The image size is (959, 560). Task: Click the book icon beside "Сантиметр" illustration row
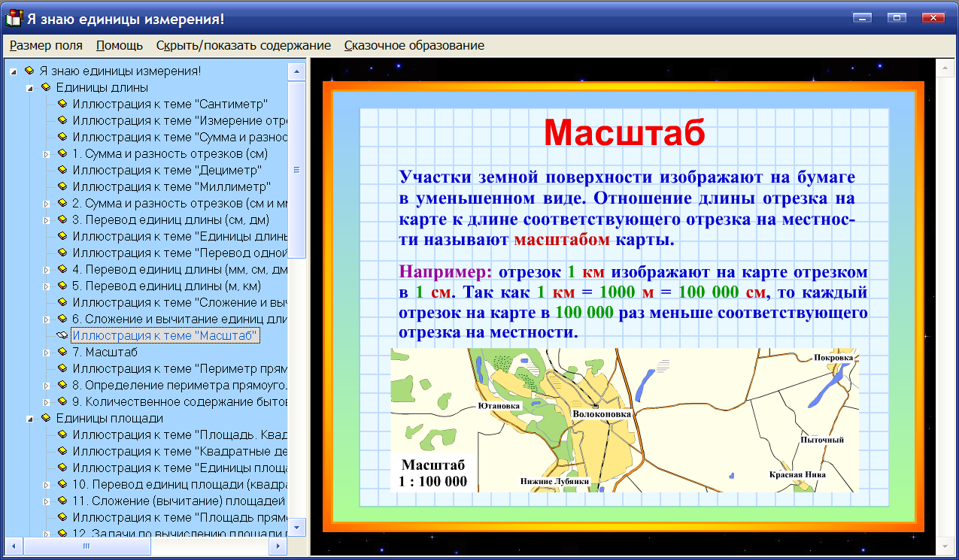[62, 104]
